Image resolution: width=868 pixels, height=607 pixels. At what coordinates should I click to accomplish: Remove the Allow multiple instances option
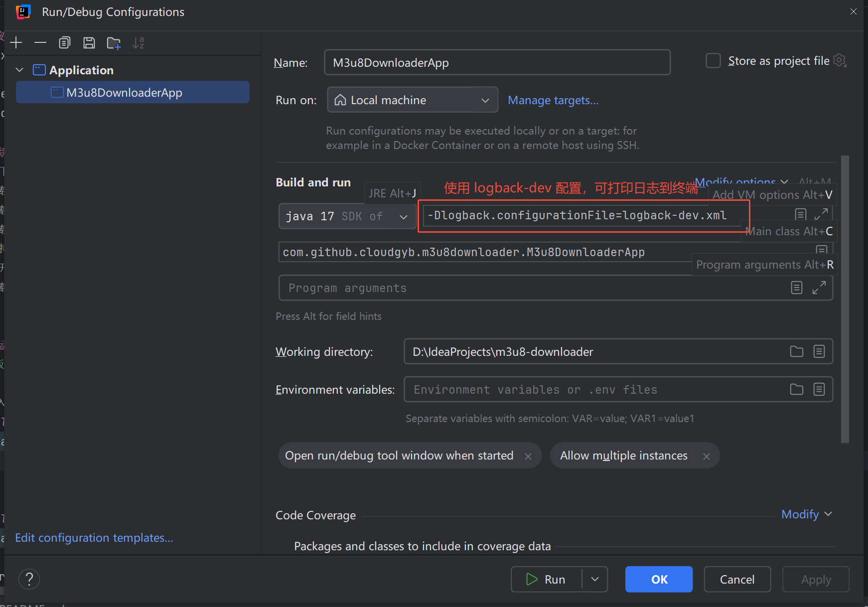tap(706, 456)
